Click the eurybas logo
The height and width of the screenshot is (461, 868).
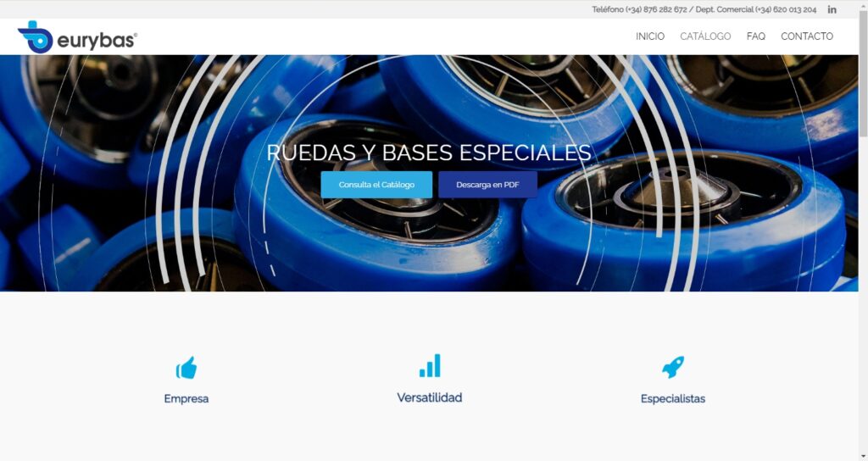click(x=77, y=37)
